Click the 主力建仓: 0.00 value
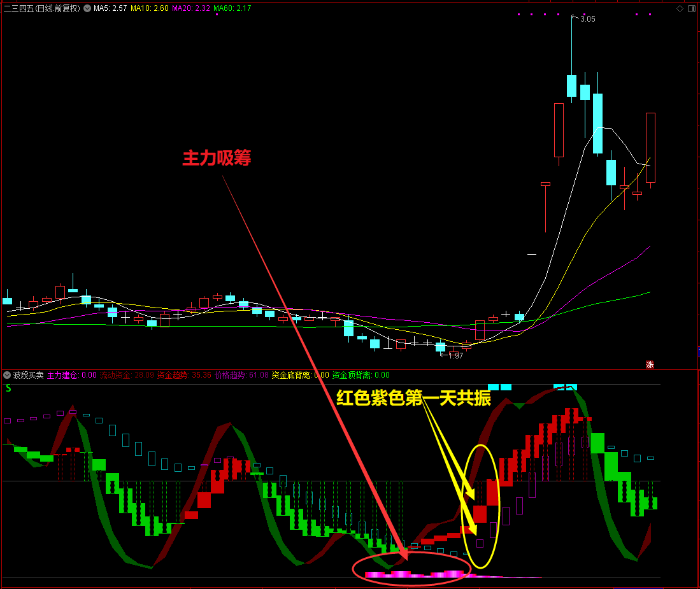This screenshot has width=700, height=589. tap(72, 375)
